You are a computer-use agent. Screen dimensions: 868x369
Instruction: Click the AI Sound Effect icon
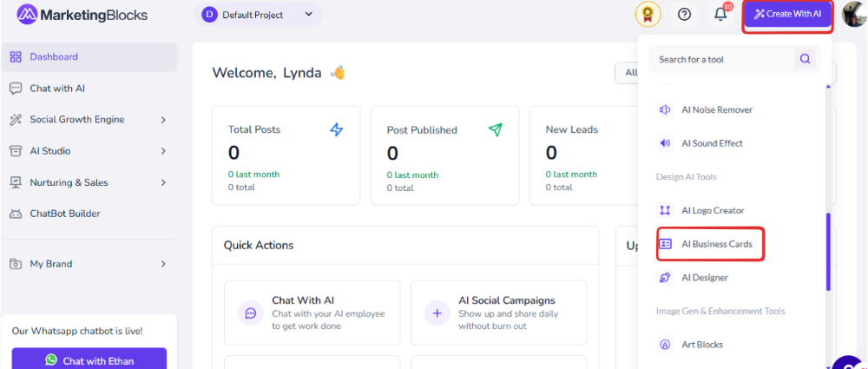(x=665, y=143)
